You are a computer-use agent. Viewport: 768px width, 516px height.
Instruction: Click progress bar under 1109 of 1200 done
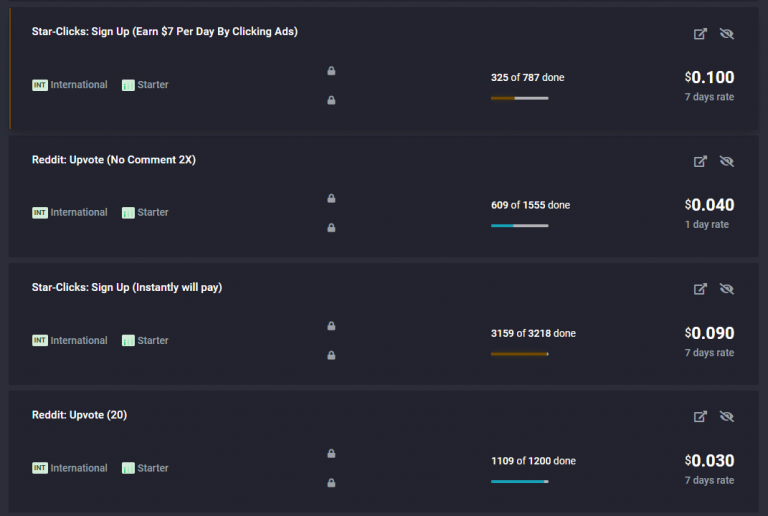[520, 482]
